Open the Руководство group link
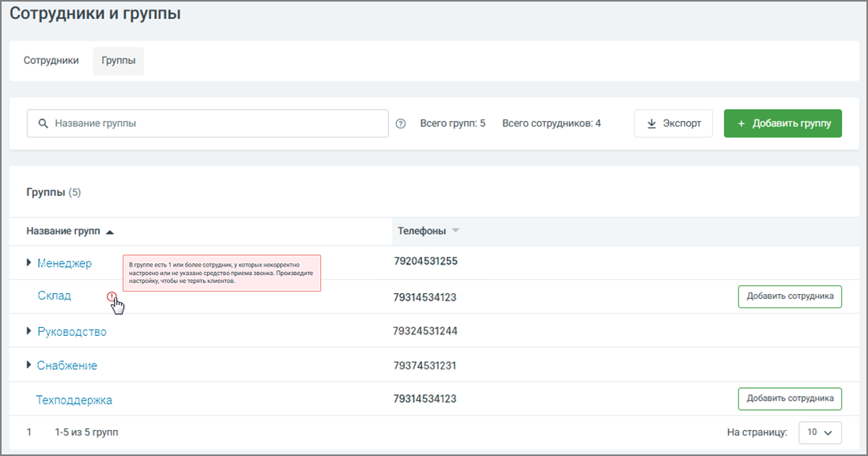Screen dimensions: 868x456 pyautogui.click(x=72, y=332)
